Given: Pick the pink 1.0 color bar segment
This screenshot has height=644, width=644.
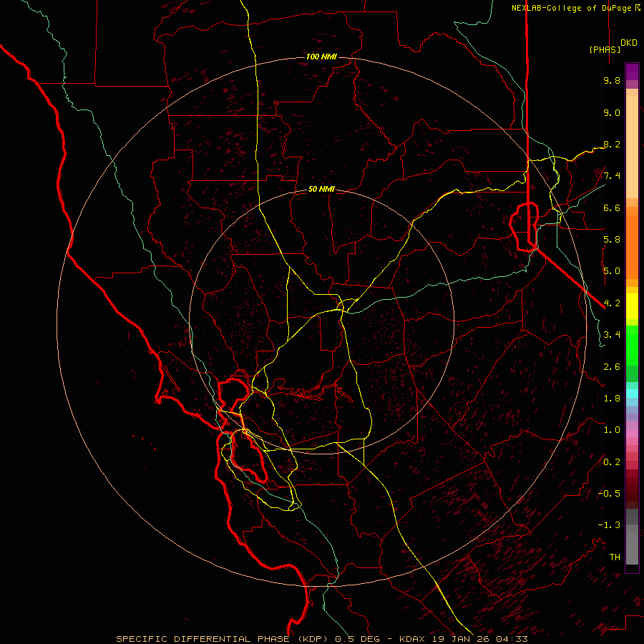Looking at the screenshot, I should 632,432.
